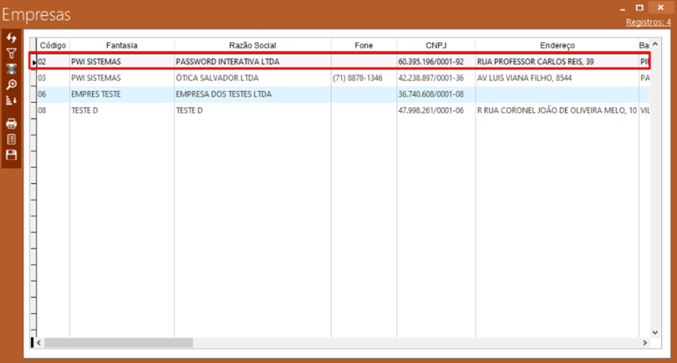Click the vertical scrollbar up arrow

click(655, 44)
